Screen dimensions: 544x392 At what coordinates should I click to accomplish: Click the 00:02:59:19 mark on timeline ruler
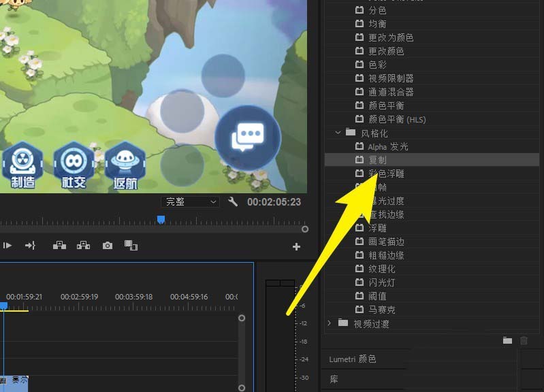pyautogui.click(x=80, y=297)
